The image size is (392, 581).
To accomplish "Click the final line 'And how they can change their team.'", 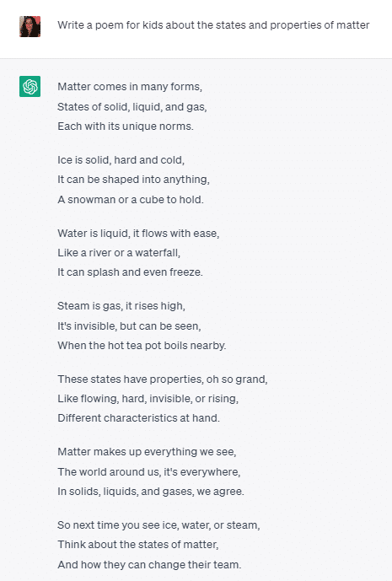I will [x=149, y=565].
